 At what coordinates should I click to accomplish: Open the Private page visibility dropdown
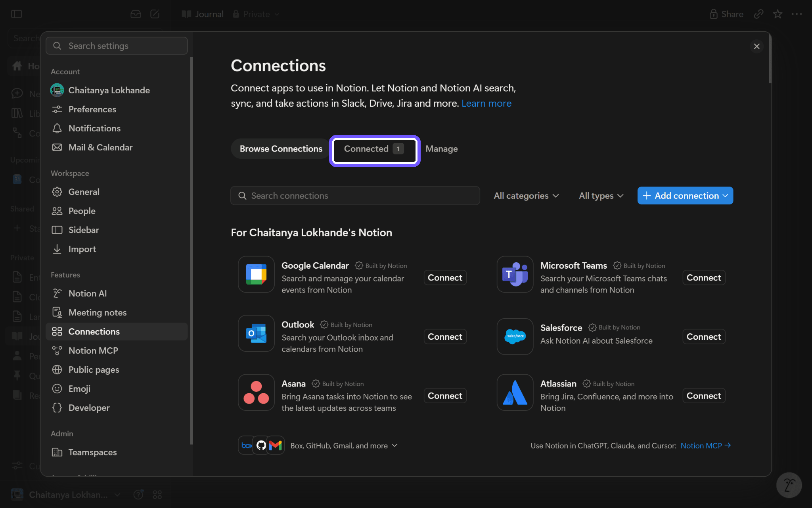tap(256, 14)
